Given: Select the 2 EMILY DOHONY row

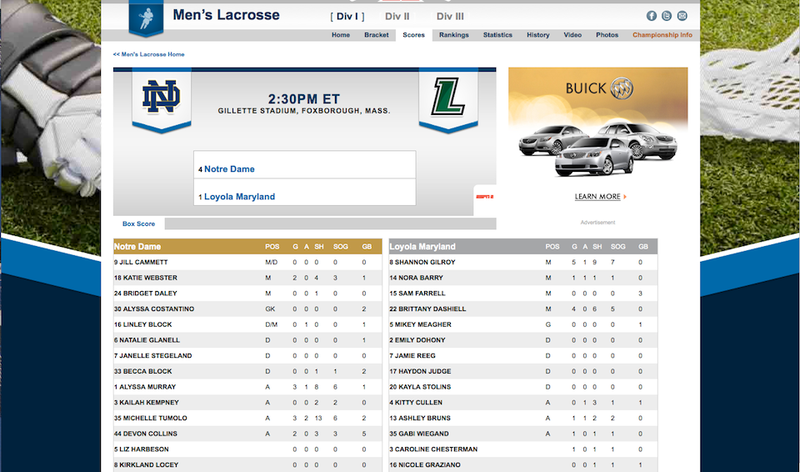Looking at the screenshot, I should click(523, 340).
